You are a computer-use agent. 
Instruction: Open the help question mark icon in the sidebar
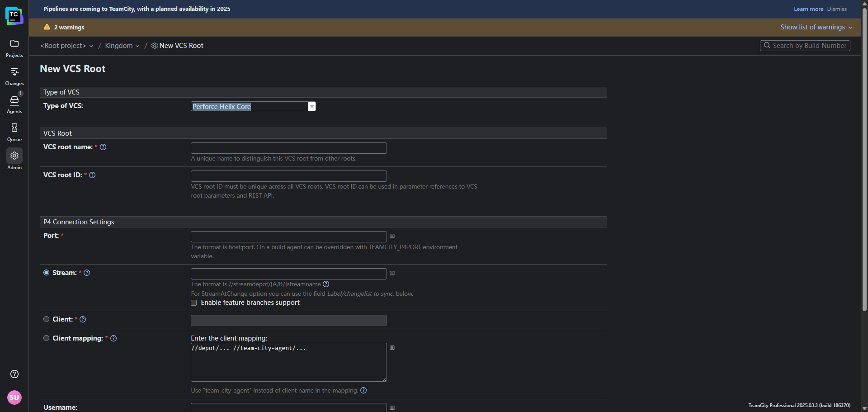click(x=14, y=374)
